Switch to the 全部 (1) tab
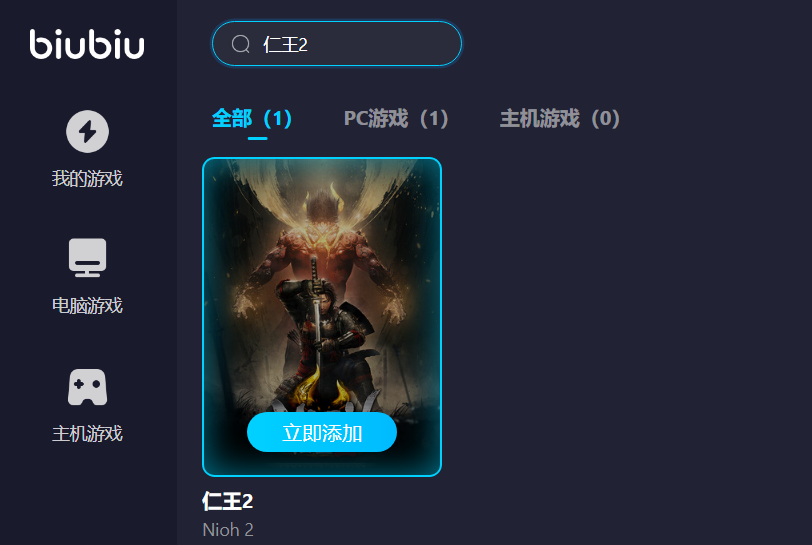Screen dimensions: 812x545 [252, 119]
